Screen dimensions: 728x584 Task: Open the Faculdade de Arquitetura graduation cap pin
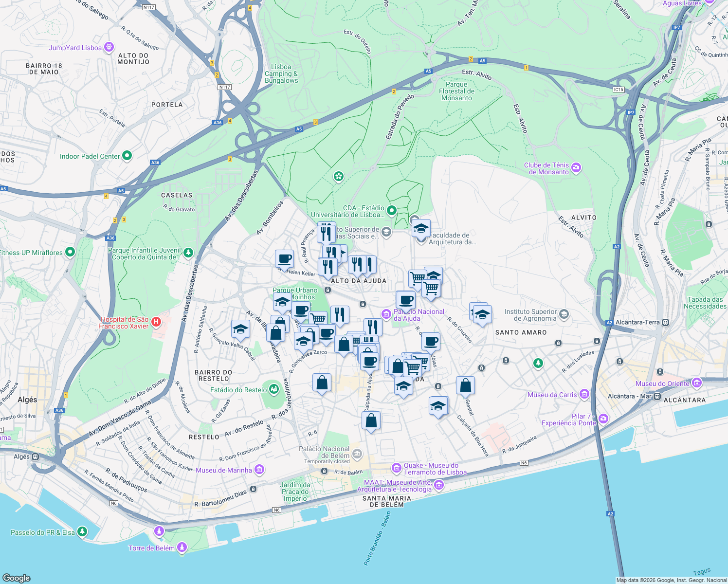point(420,229)
